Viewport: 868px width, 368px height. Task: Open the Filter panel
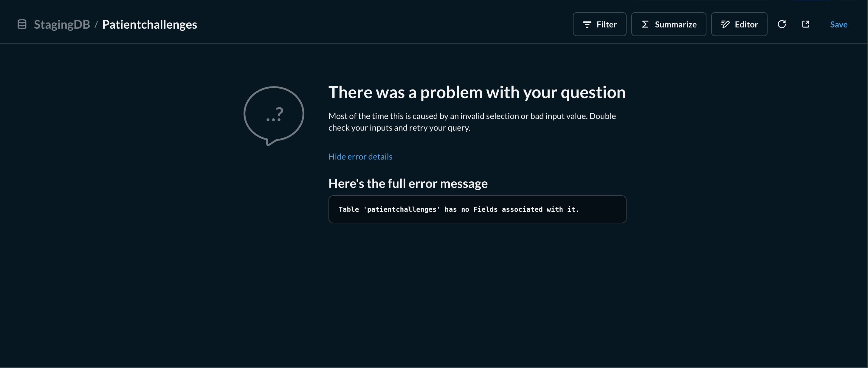pyautogui.click(x=599, y=24)
